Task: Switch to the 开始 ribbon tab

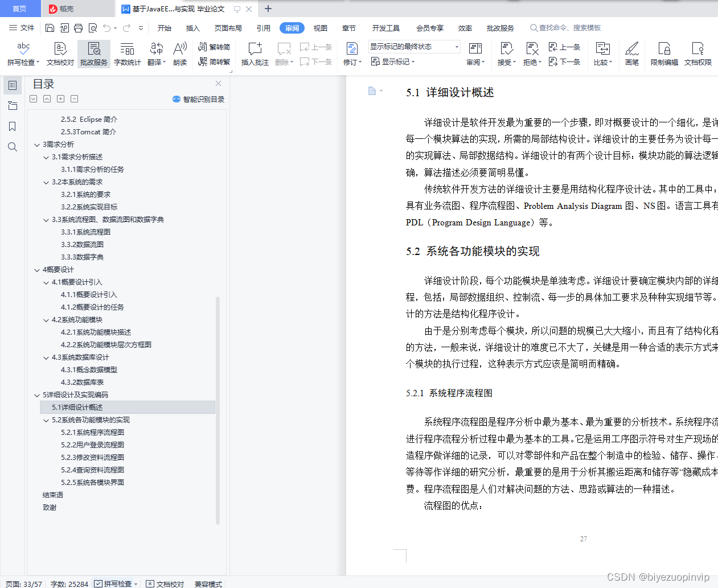Action: pyautogui.click(x=165, y=28)
